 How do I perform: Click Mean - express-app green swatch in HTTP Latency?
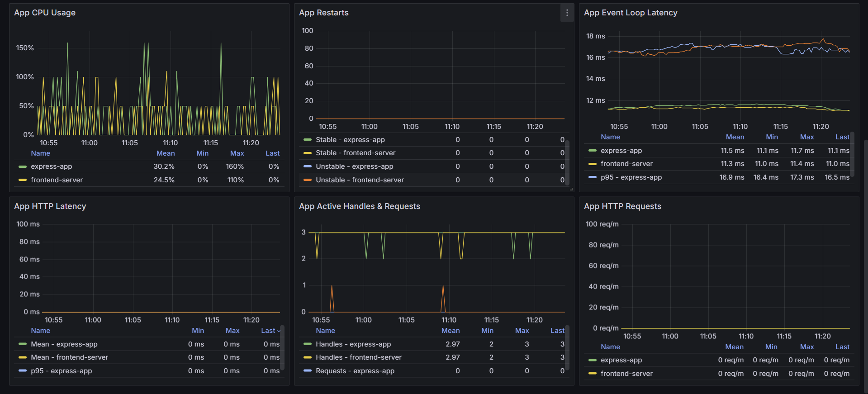tap(23, 344)
